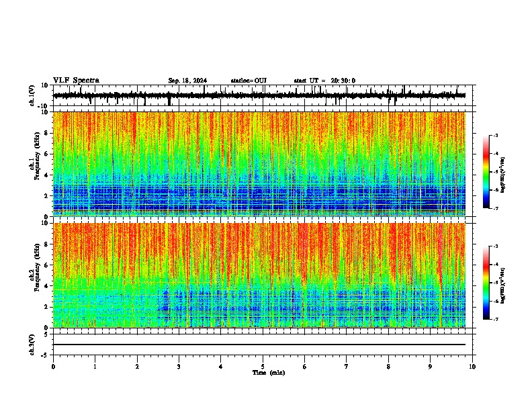
Task: Click inside the ch.1 frequency spectrogram
Action: point(259,164)
